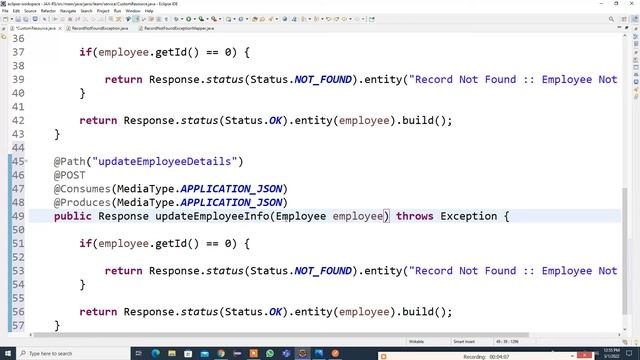The image size is (640, 360).
Task: Open Microsoft Teams from taskbar
Action: 286,353
